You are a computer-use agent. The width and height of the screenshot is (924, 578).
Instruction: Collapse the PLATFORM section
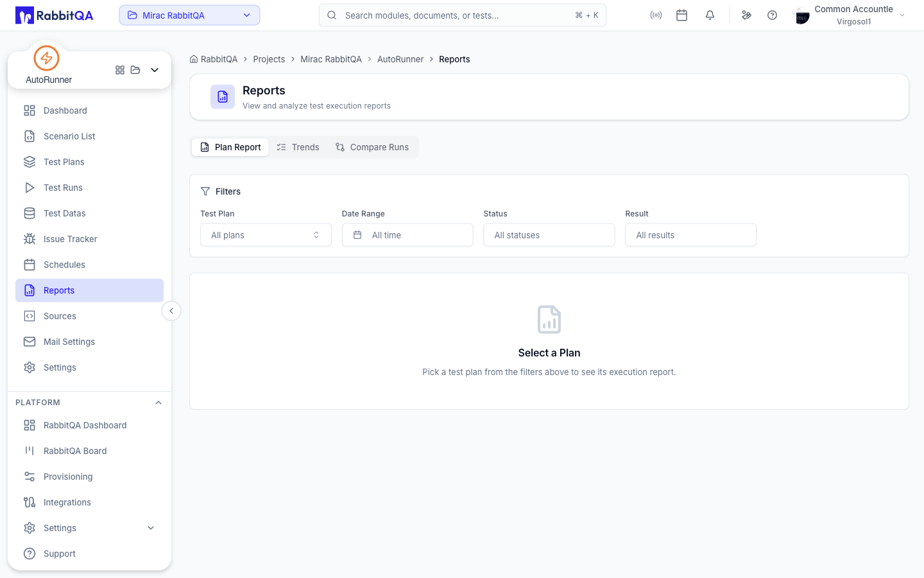(158, 403)
